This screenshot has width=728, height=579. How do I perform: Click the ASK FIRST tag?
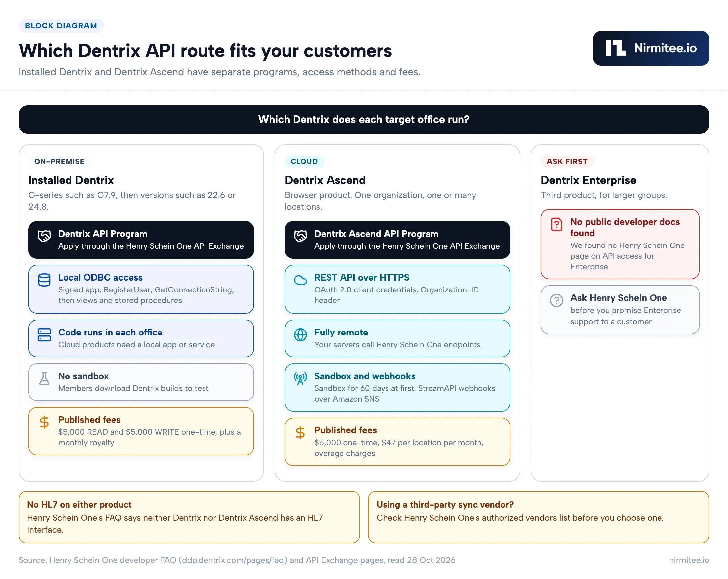click(567, 161)
